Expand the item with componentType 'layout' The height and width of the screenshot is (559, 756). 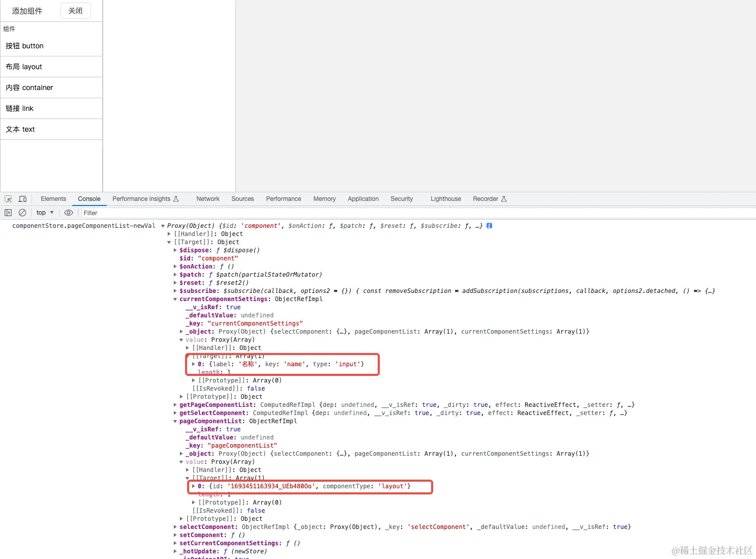coord(194,486)
